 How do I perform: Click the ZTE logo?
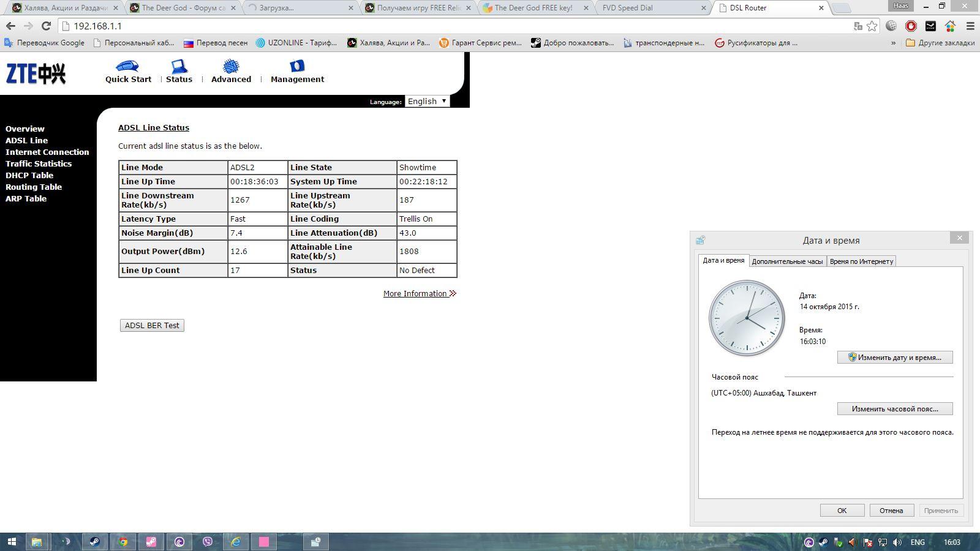tap(36, 73)
